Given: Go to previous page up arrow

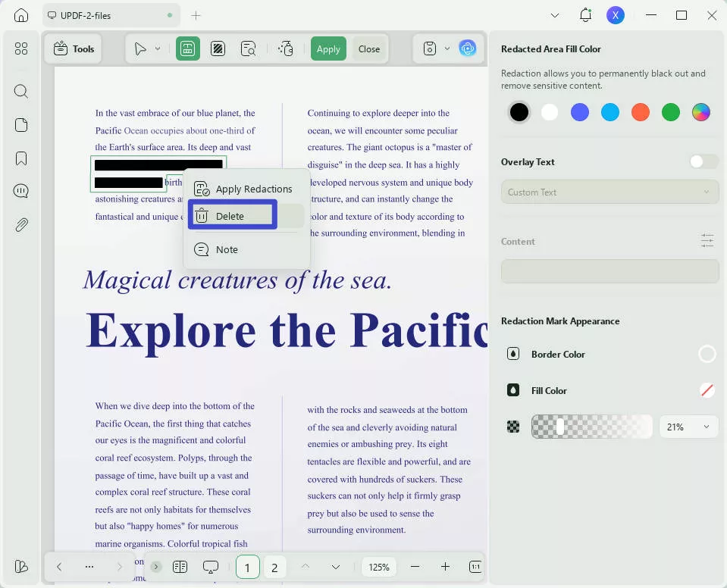Looking at the screenshot, I should [x=306, y=567].
